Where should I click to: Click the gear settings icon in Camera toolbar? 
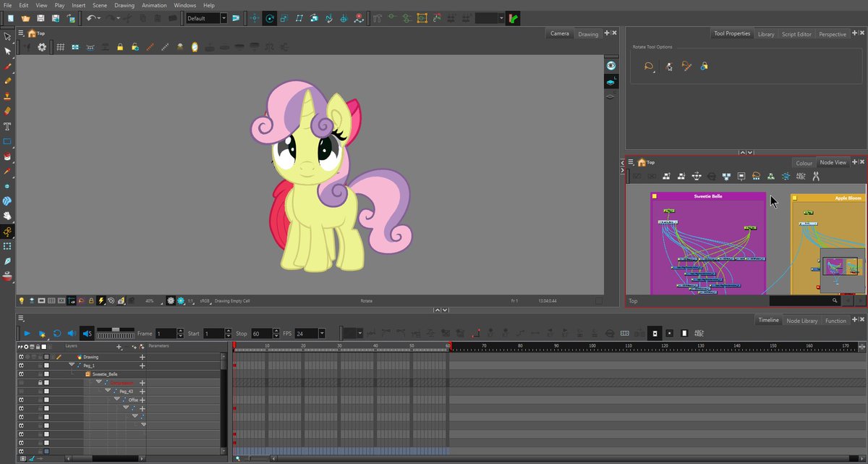pos(42,47)
